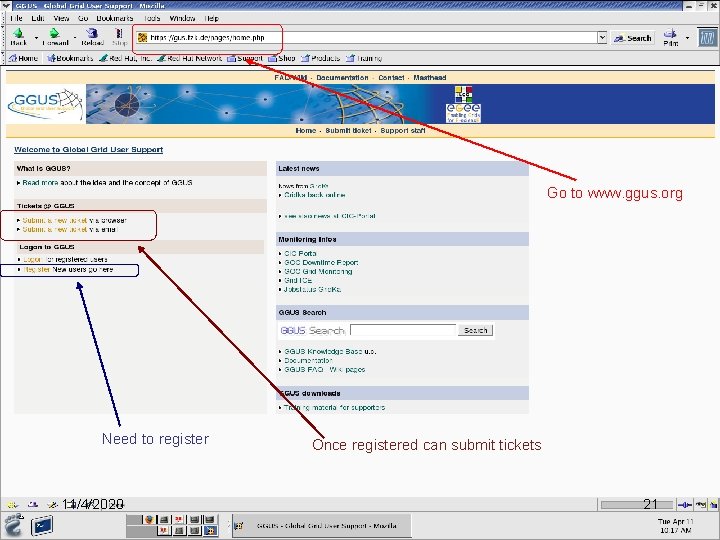Click the Composer icon in status bar

point(52,504)
